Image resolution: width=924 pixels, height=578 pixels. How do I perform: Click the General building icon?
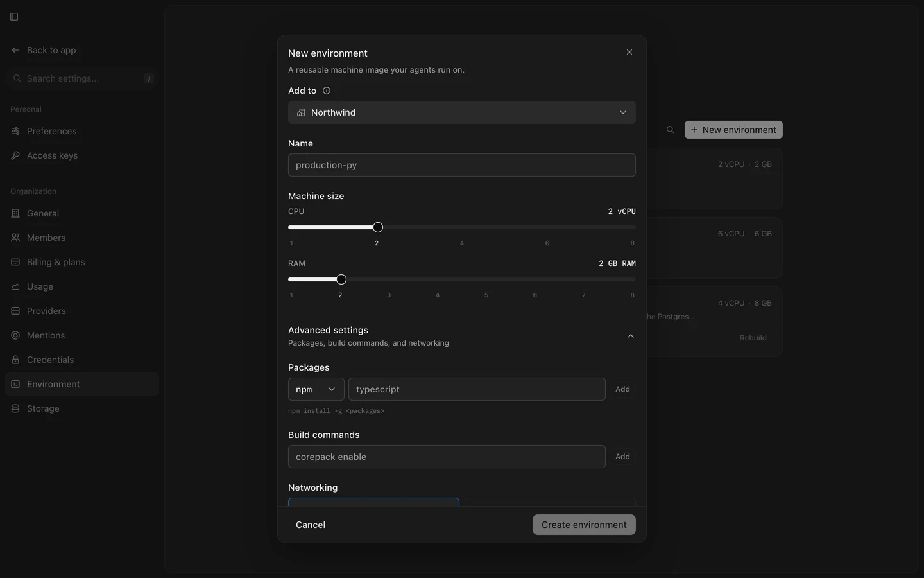coord(15,213)
